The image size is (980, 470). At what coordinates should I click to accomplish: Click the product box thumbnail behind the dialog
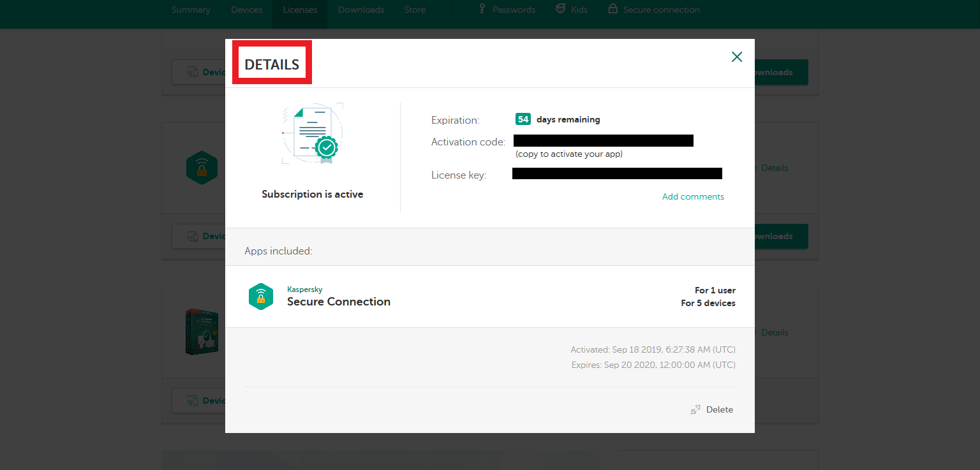(x=202, y=332)
